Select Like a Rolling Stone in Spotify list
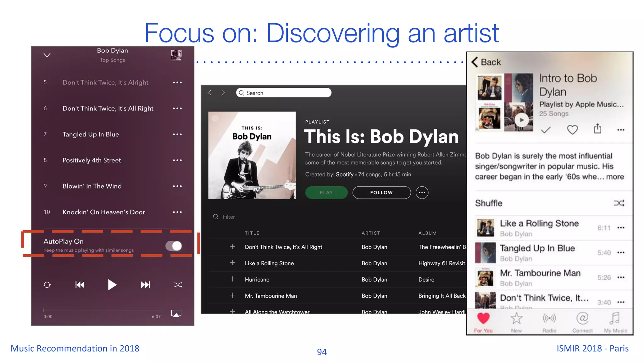 (269, 263)
